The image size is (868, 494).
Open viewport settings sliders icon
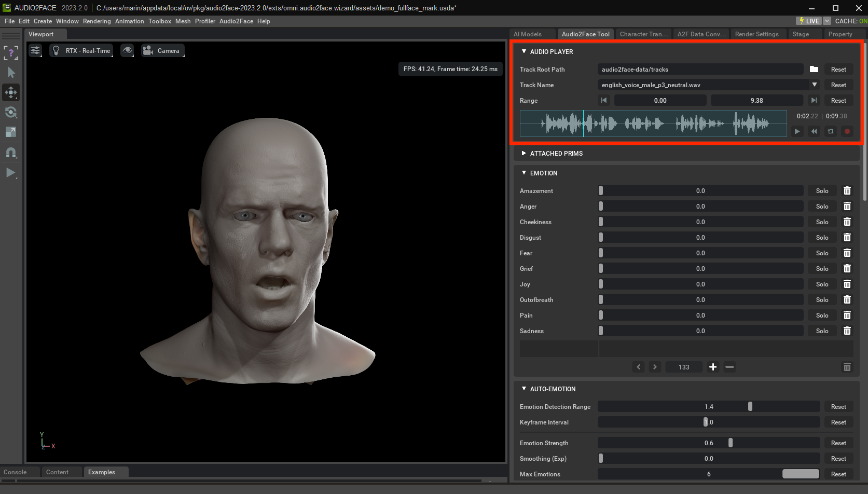35,51
